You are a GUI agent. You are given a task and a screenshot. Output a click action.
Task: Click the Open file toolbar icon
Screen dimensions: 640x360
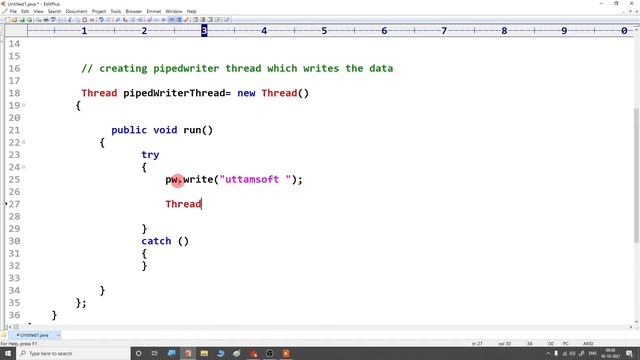click(14, 20)
